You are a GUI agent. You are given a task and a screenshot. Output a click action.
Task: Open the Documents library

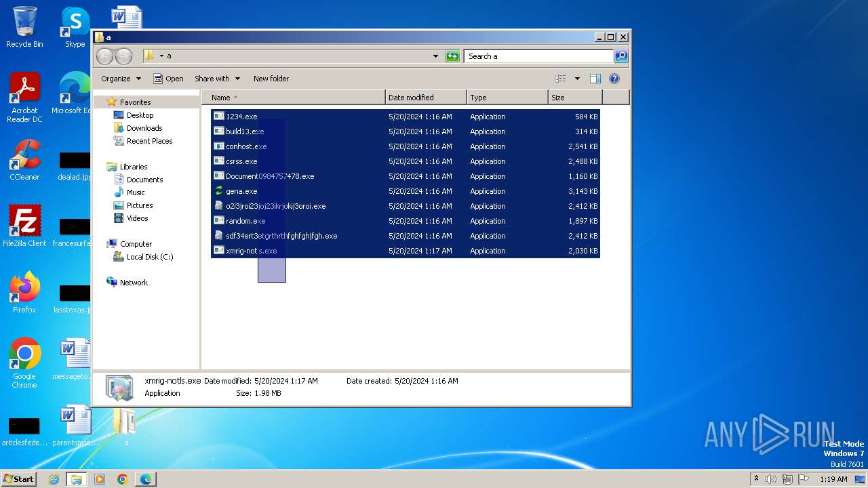tap(138, 180)
